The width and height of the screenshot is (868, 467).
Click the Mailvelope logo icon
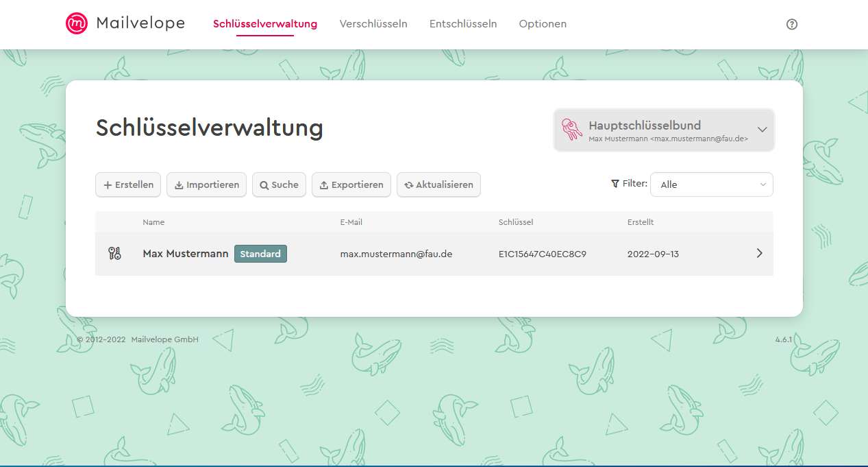coord(77,23)
